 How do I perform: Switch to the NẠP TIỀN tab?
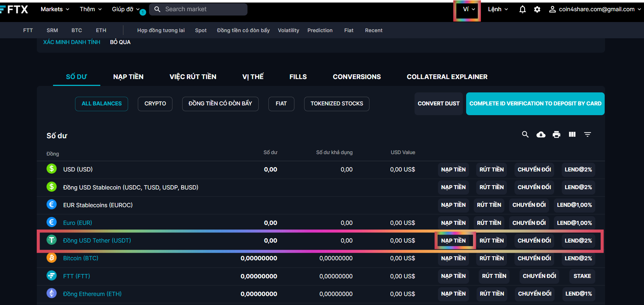128,77
